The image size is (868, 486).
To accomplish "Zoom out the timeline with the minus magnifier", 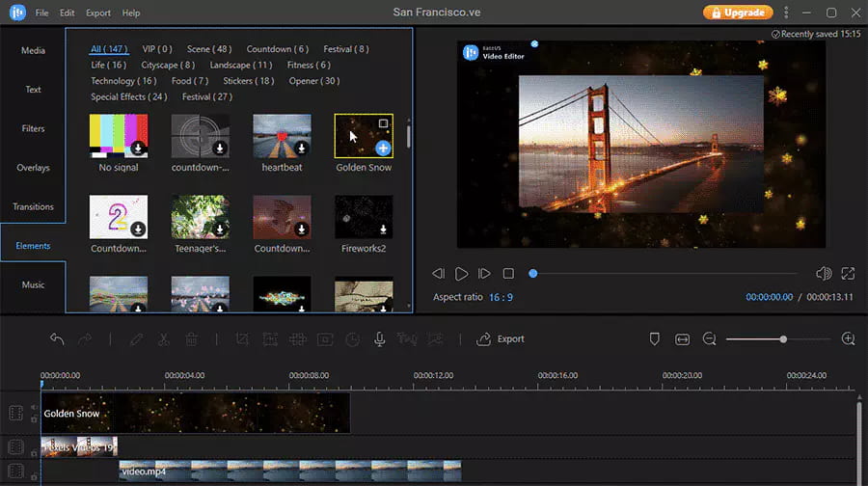I will [x=710, y=339].
